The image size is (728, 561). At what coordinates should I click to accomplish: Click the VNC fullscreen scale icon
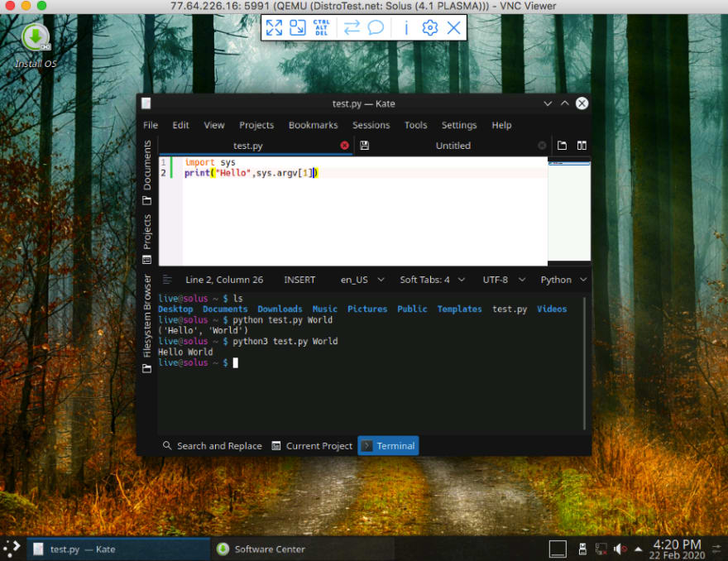[x=274, y=28]
